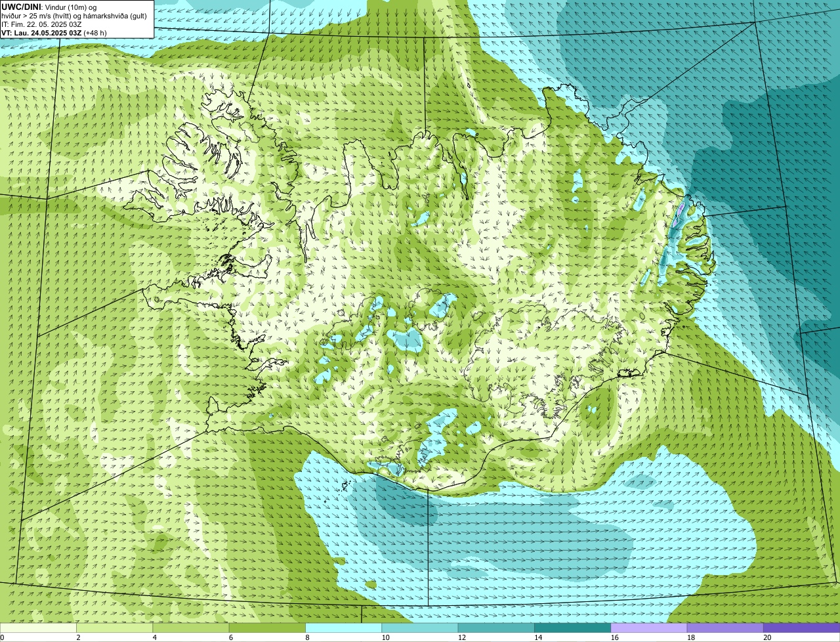This screenshot has width=840, height=642.
Task: Click the 'hviður > 25 m/s (hvítt) og hámarkshviða (gult)' line
Action: pyautogui.click(x=74, y=15)
